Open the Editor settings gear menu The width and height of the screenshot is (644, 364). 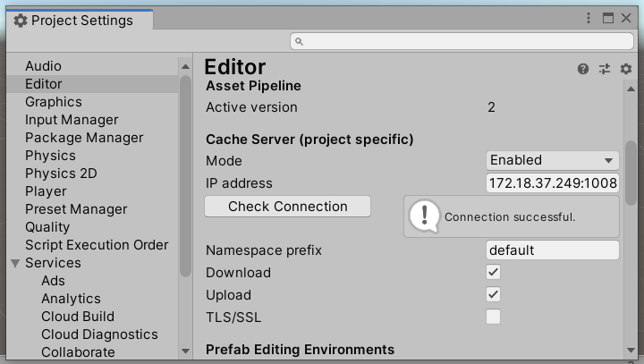tap(625, 69)
